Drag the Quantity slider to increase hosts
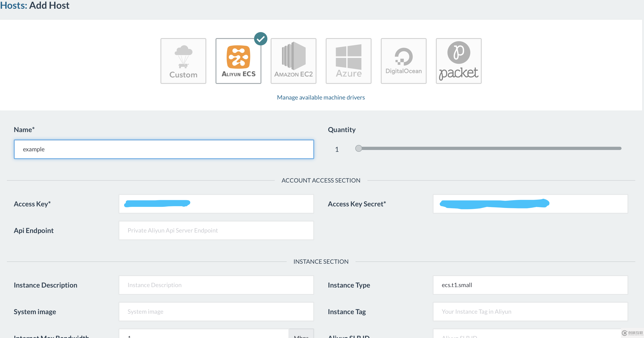This screenshot has height=338, width=644. click(359, 148)
